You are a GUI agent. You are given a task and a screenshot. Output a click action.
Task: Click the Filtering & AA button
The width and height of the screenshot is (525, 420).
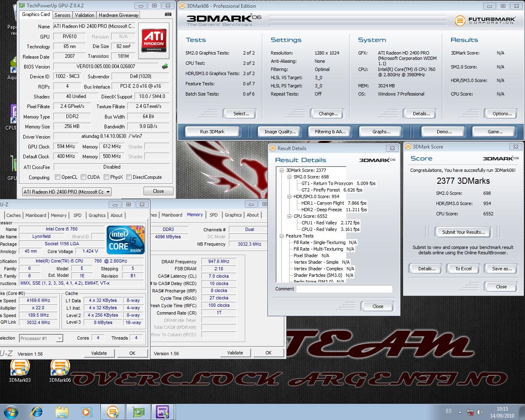pyautogui.click(x=331, y=132)
